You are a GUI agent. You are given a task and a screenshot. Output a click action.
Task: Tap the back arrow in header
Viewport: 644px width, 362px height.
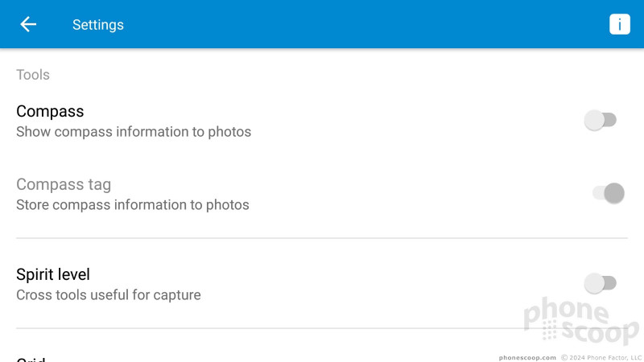pyautogui.click(x=28, y=24)
